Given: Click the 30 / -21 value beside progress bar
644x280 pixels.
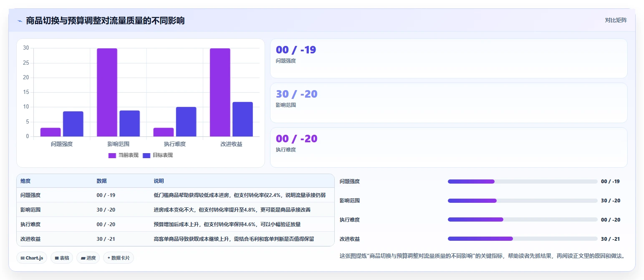Looking at the screenshot, I should (611, 239).
